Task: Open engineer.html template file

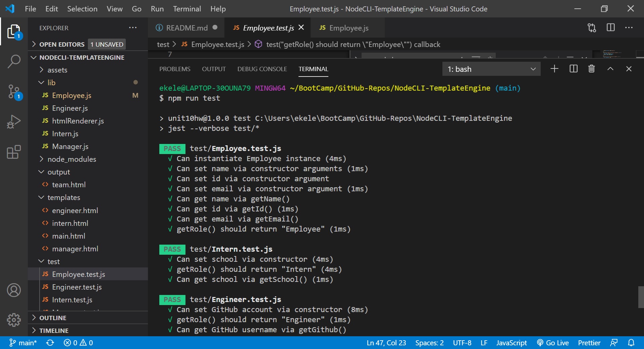Action: (88, 210)
